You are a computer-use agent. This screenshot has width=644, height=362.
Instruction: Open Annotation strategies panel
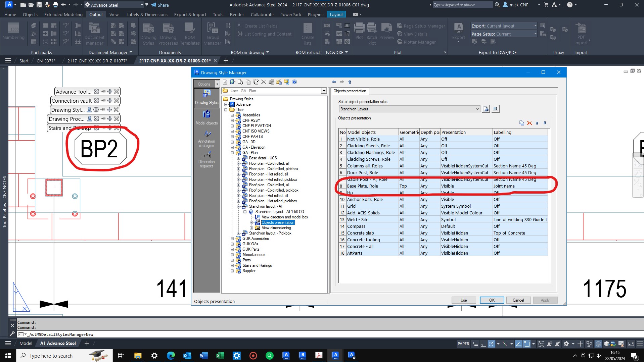click(206, 138)
